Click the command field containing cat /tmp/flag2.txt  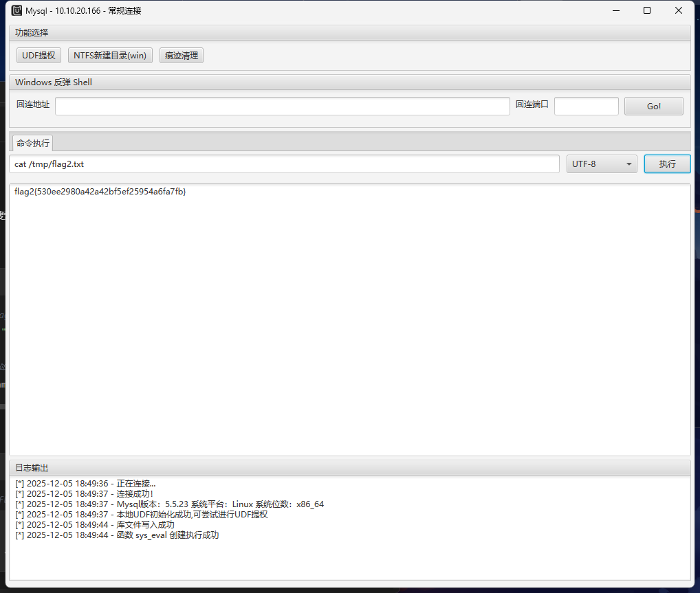(284, 164)
